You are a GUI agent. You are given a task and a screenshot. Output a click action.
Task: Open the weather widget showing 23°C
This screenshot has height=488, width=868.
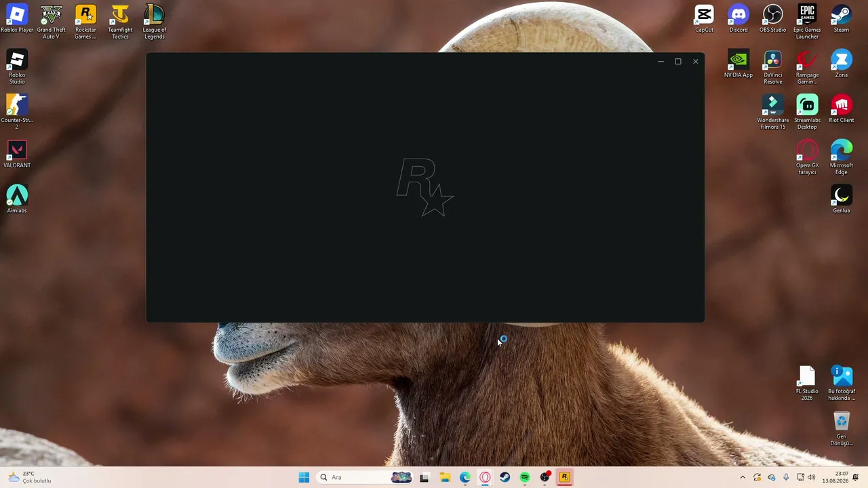click(30, 477)
